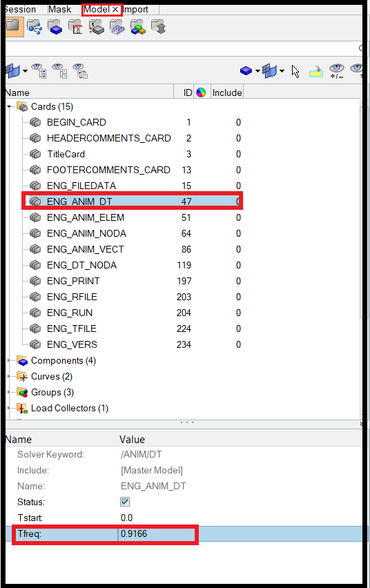Switch to the Property thickness view icon
This screenshot has height=588, width=370.
click(97, 28)
